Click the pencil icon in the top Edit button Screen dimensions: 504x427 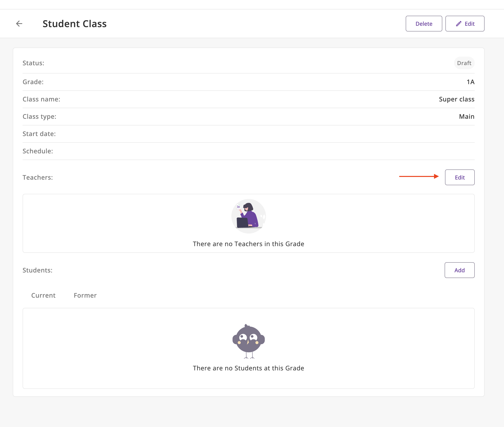pyautogui.click(x=458, y=24)
